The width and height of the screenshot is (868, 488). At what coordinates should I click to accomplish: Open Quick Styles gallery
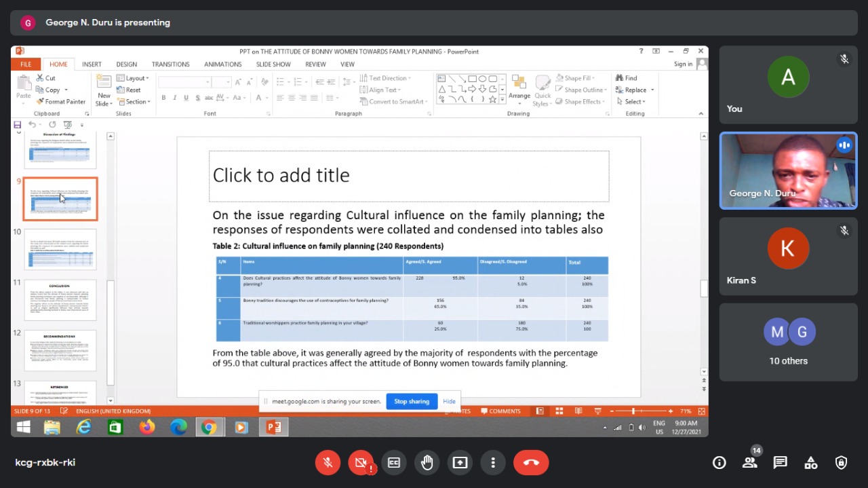(542, 90)
